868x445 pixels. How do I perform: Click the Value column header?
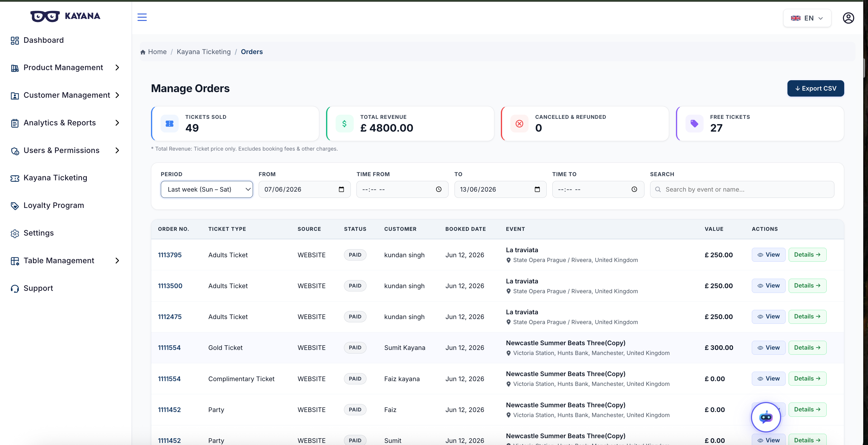coord(714,229)
